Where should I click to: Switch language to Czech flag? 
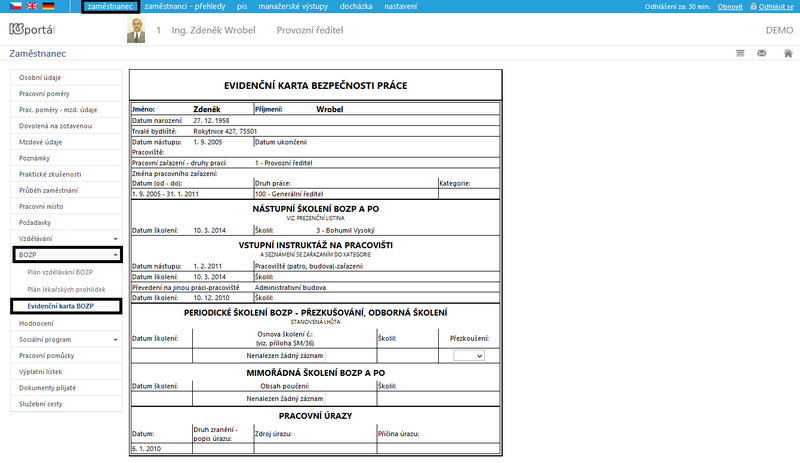15,6
